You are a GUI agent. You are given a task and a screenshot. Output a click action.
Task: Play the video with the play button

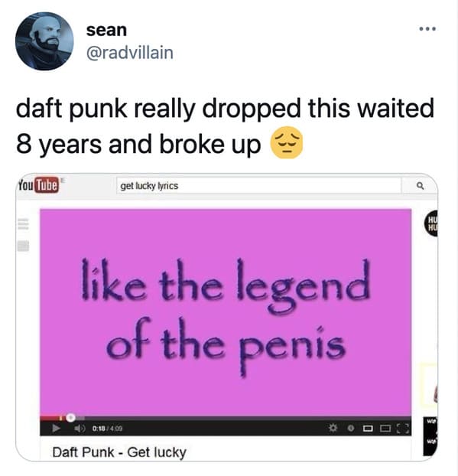coord(56,428)
